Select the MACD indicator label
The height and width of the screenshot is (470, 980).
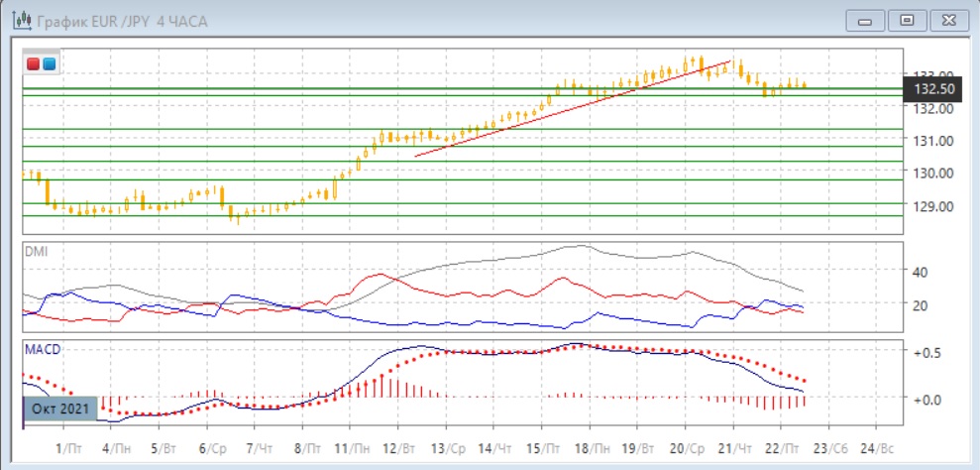[42, 351]
